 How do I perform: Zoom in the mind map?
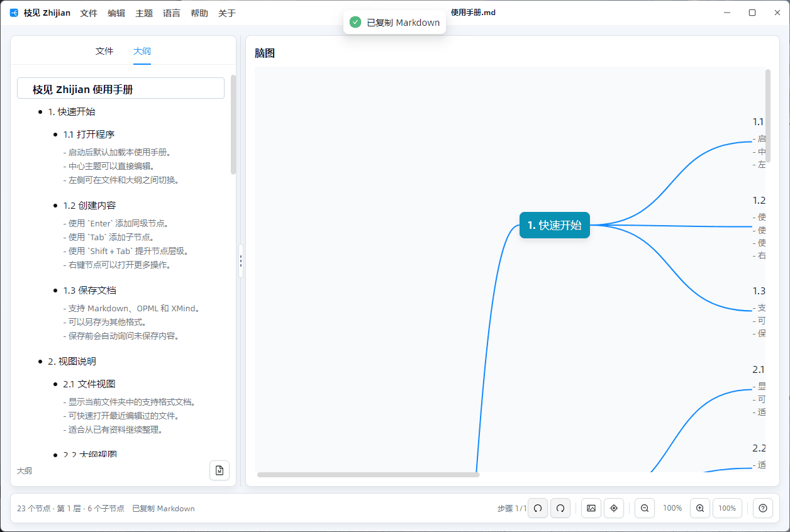(x=700, y=508)
